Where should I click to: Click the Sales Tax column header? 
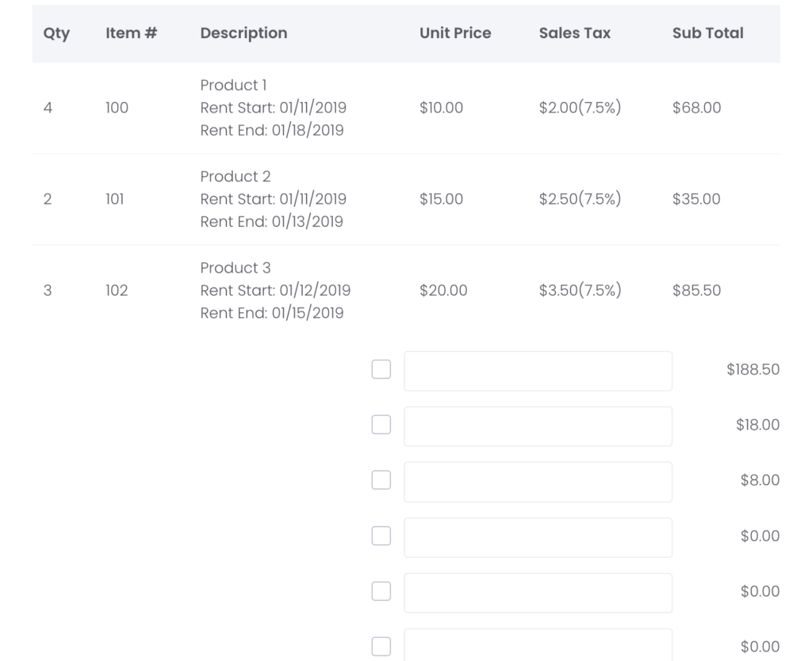tap(575, 33)
